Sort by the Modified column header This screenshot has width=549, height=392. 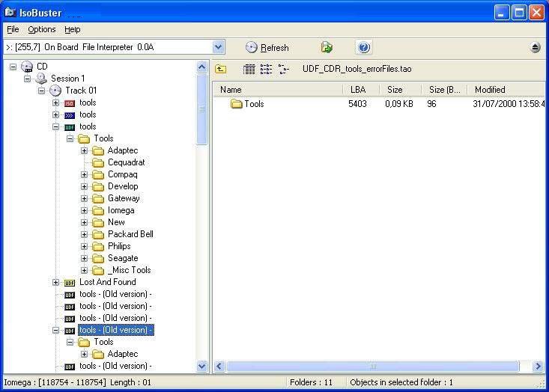click(x=506, y=90)
